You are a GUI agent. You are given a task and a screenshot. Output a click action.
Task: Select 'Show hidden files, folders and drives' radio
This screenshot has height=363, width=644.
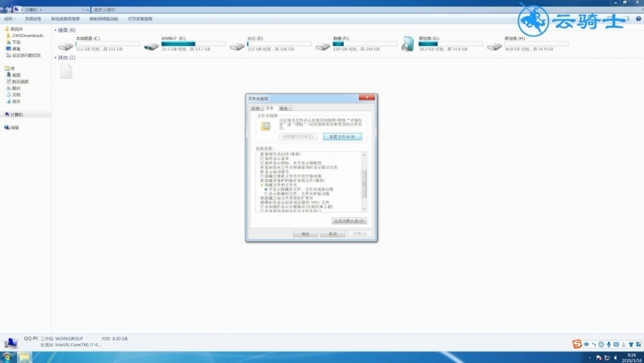pyautogui.click(x=266, y=193)
